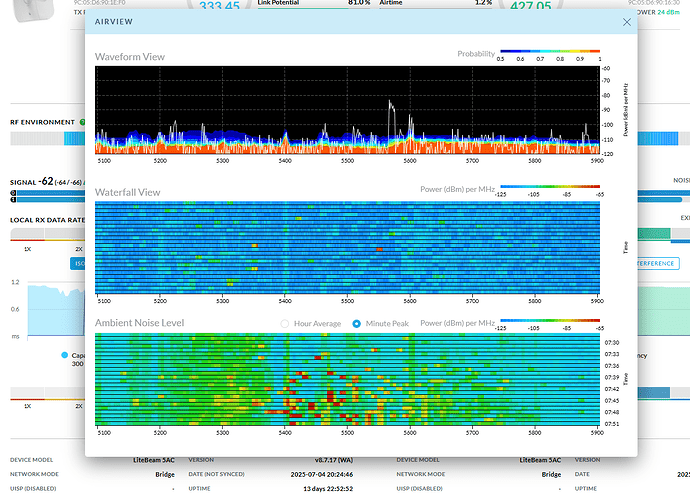690x495 pixels.
Task: Click the Interference button behind the dialog
Action: pyautogui.click(x=658, y=264)
